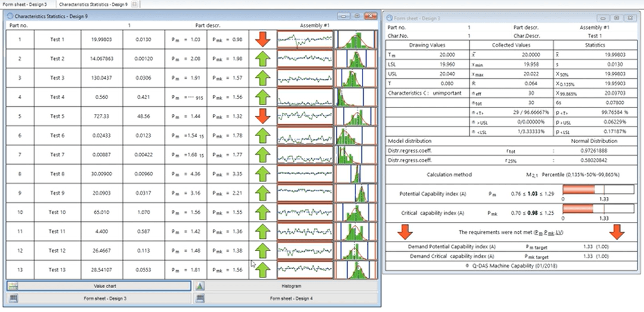Click the Potential Capability index Pm bar
The image size is (644, 312).
coord(597,191)
